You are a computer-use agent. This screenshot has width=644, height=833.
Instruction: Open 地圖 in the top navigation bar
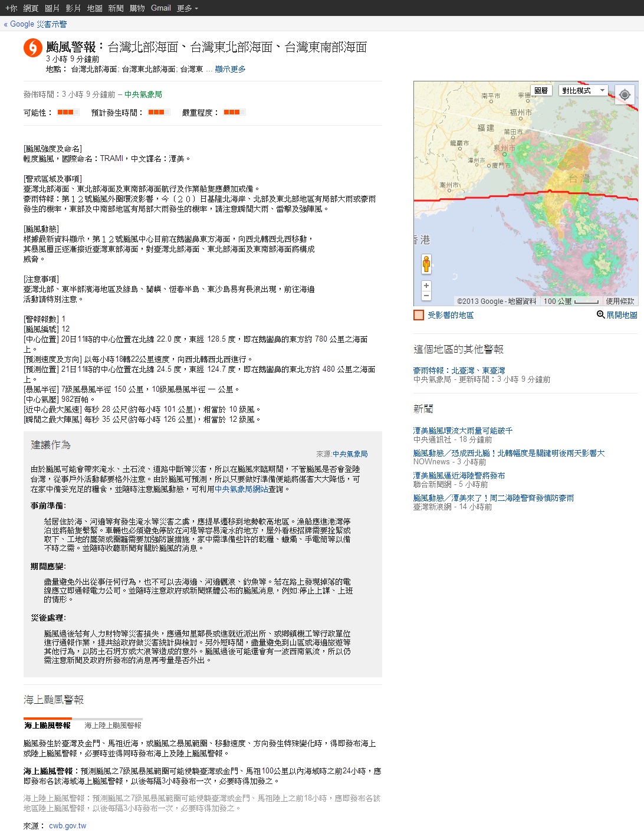point(94,8)
